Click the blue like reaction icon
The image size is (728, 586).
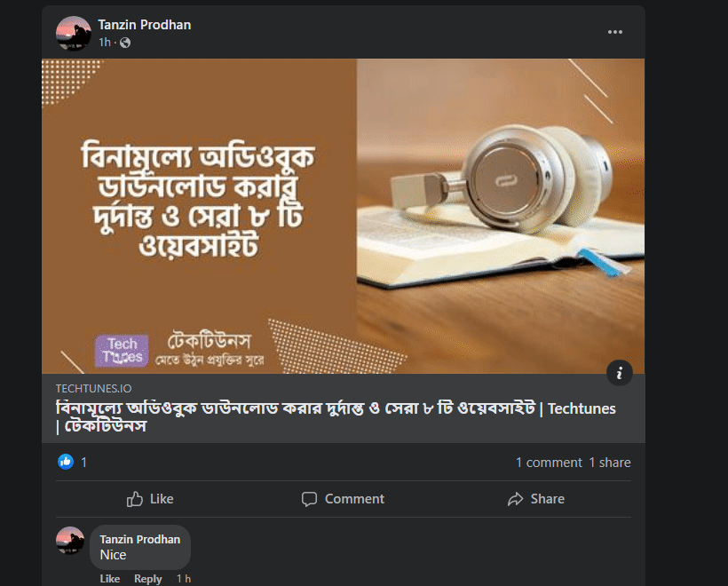pyautogui.click(x=66, y=462)
